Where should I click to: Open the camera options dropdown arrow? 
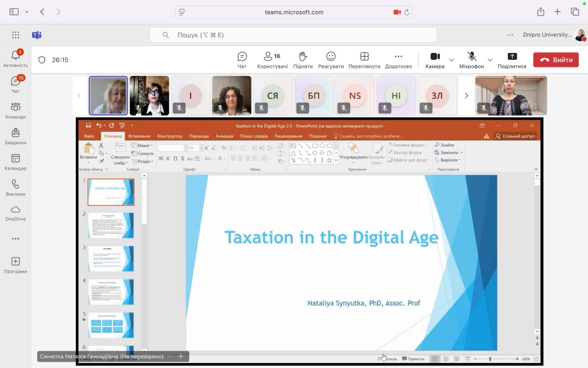(x=451, y=60)
